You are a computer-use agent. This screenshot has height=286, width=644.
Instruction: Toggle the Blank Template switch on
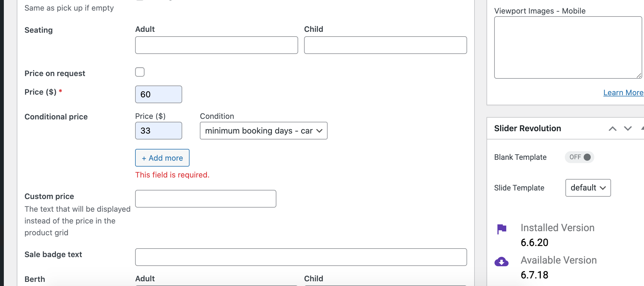[x=580, y=157]
